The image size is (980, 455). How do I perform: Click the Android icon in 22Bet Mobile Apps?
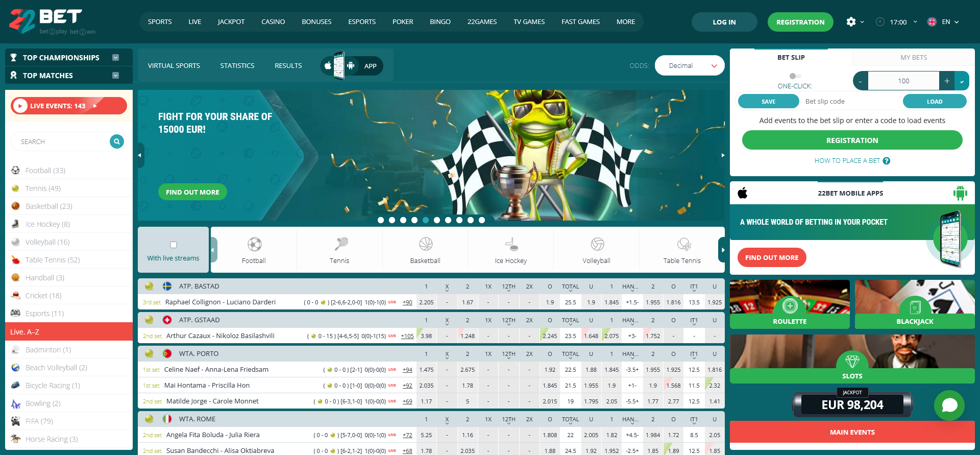coord(960,193)
